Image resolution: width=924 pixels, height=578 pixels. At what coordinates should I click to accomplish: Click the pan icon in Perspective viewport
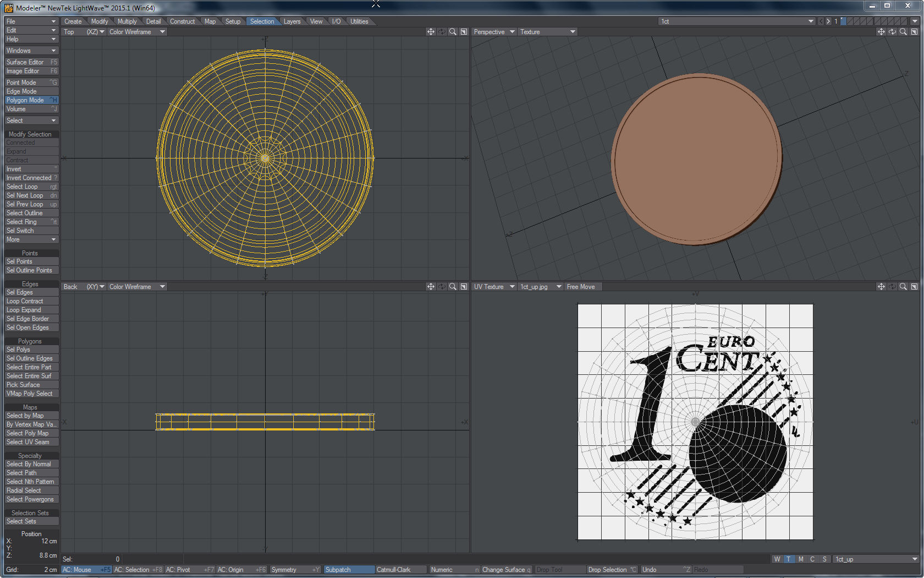(881, 32)
